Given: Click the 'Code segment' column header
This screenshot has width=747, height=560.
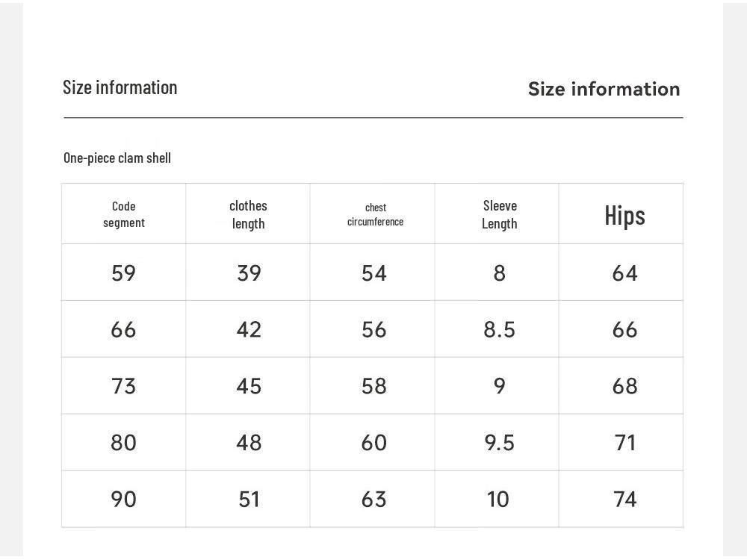Looking at the screenshot, I should tap(124, 214).
